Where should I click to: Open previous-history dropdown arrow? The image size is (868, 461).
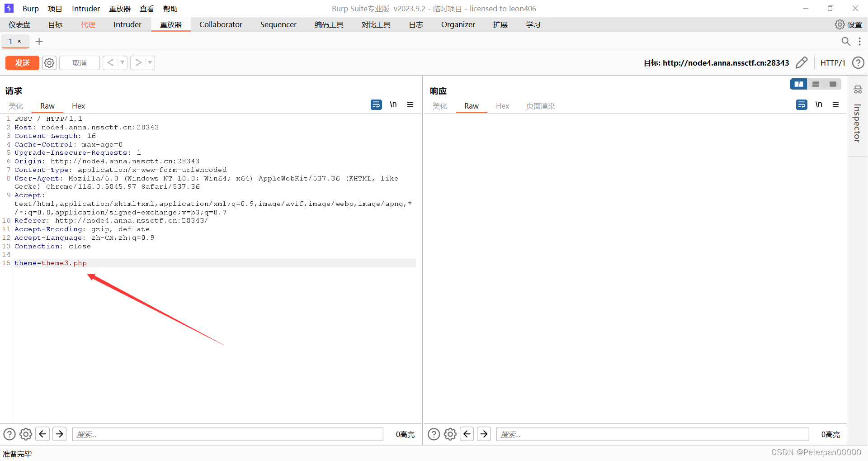tap(123, 62)
